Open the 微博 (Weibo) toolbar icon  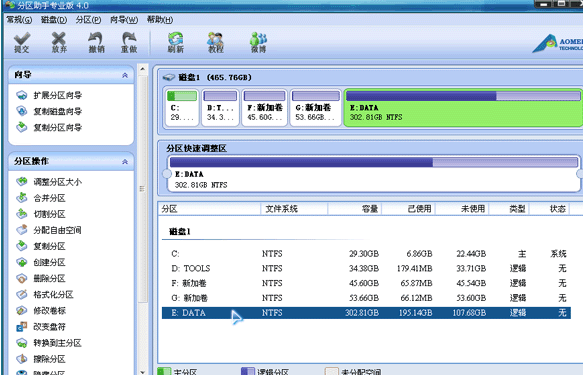pyautogui.click(x=258, y=42)
